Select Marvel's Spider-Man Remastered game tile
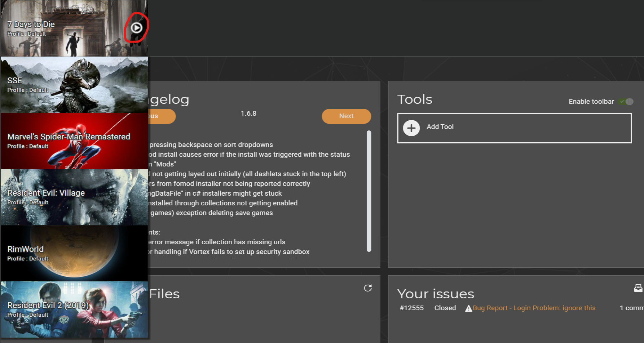 [74, 140]
